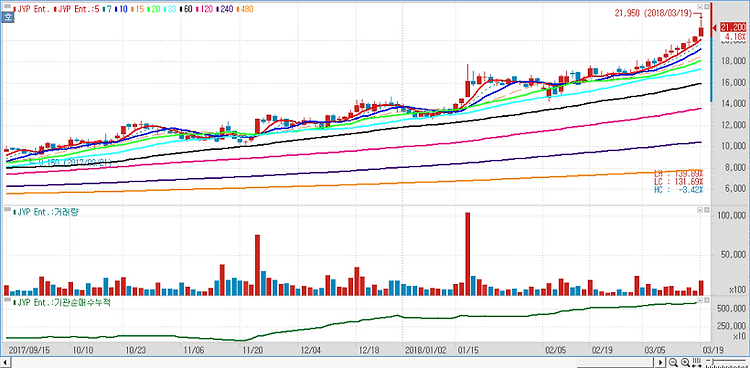Click the 10/23 date axis label

136,349
